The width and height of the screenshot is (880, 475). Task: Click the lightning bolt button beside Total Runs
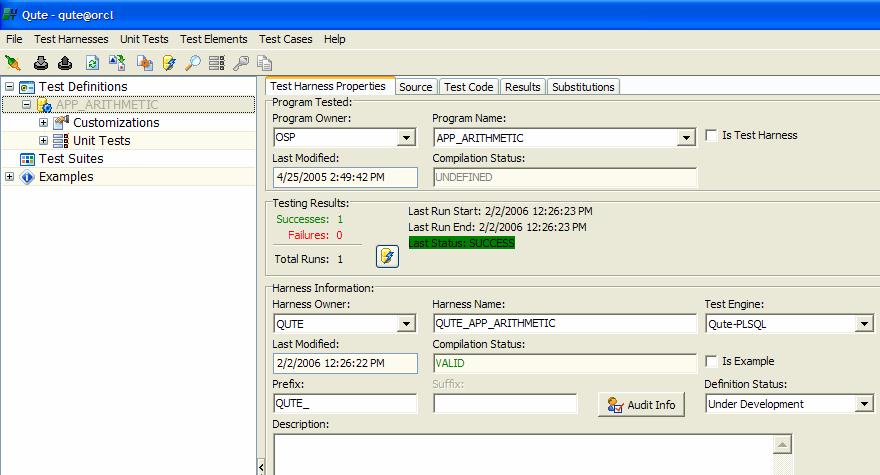tap(387, 257)
